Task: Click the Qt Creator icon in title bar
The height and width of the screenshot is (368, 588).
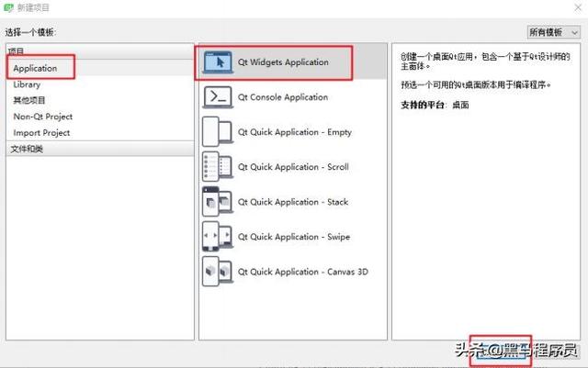Action: point(8,7)
